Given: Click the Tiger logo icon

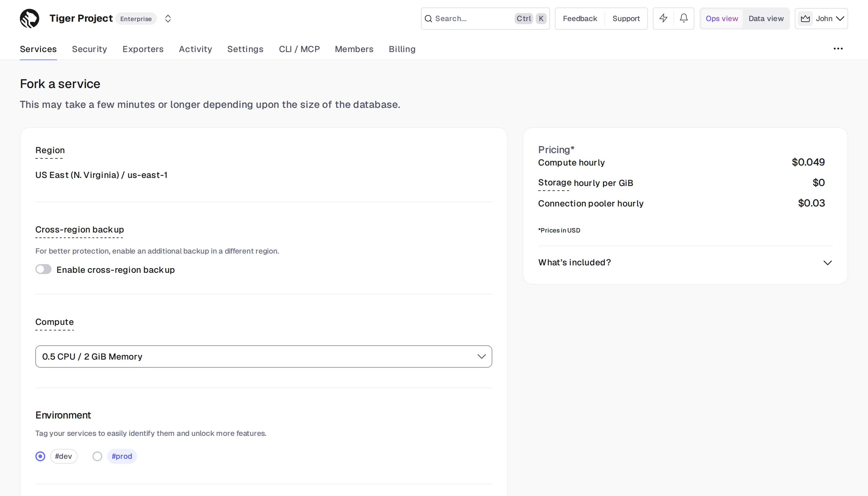Looking at the screenshot, I should [x=30, y=18].
